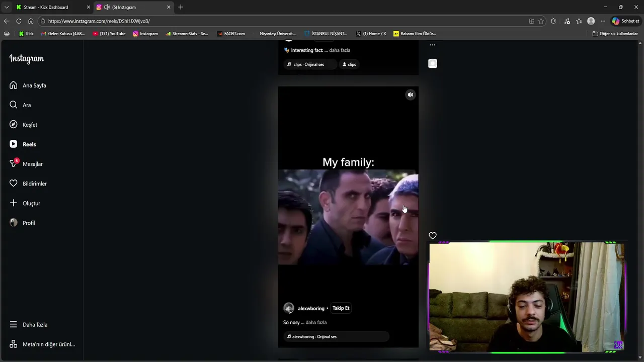Image resolution: width=644 pixels, height=362 pixels.
Task: Pause the 'My family' reel video
Action: pyautogui.click(x=348, y=217)
